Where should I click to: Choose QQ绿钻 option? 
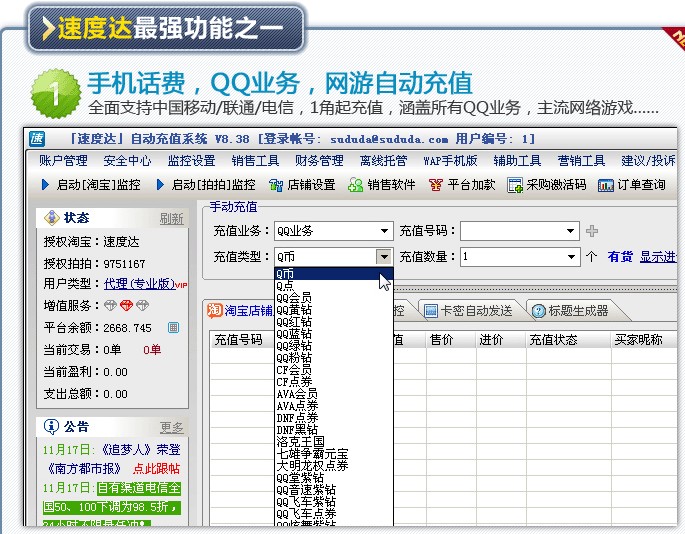click(x=334, y=346)
